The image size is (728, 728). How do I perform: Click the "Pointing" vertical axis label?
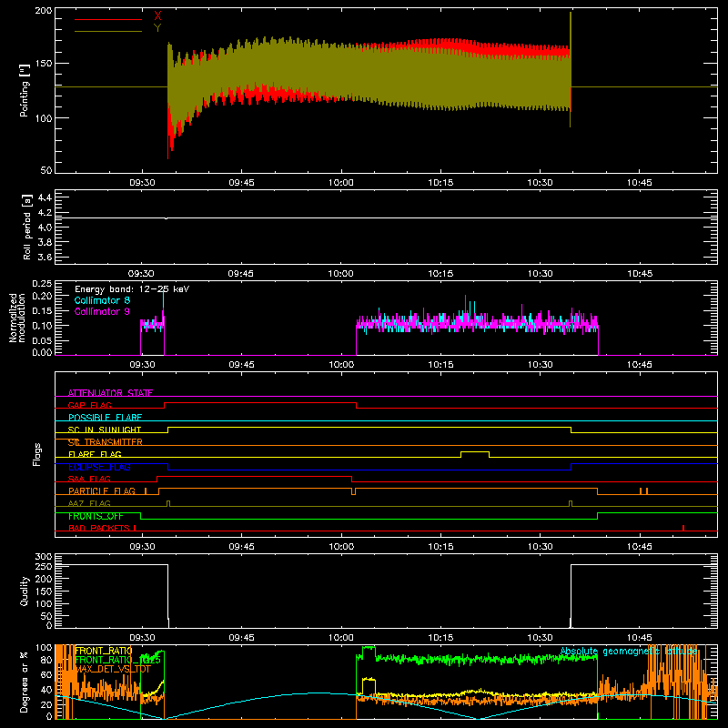click(25, 91)
